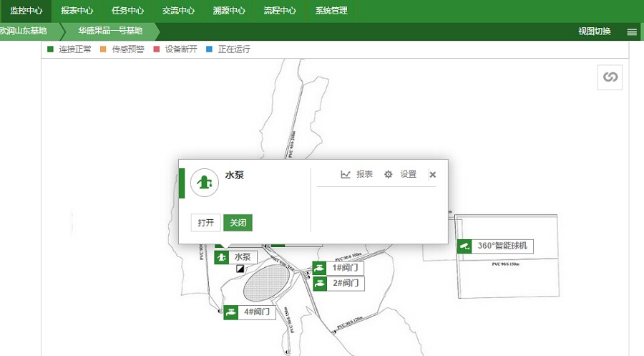Open the 系统管理 menu
Viewport: 644px width, 356px height.
(331, 11)
